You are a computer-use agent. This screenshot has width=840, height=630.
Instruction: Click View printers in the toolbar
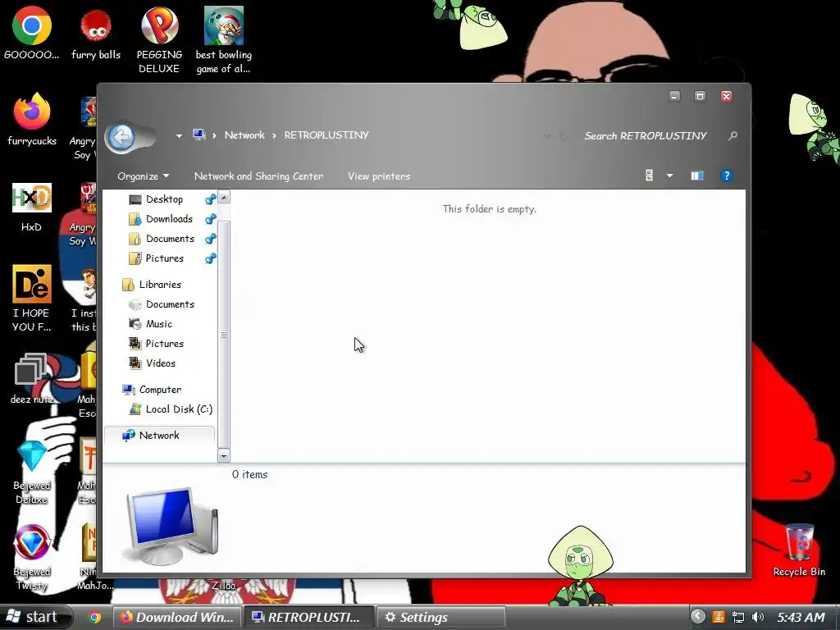pos(379,176)
